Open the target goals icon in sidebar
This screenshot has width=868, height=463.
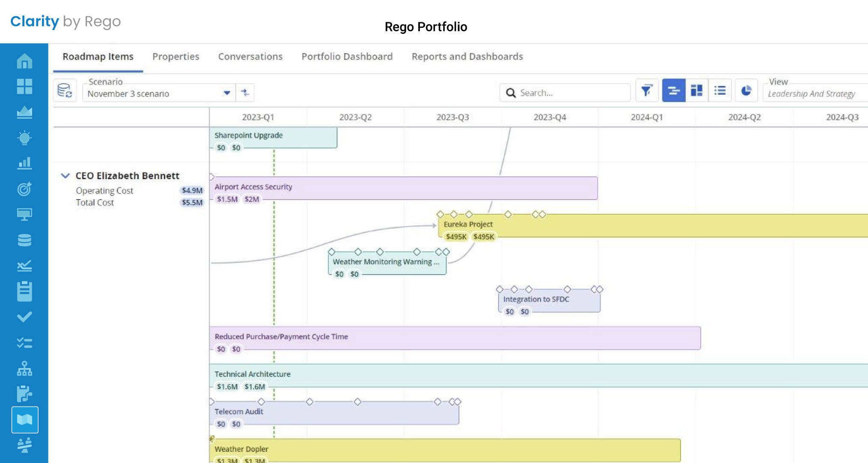tap(24, 189)
